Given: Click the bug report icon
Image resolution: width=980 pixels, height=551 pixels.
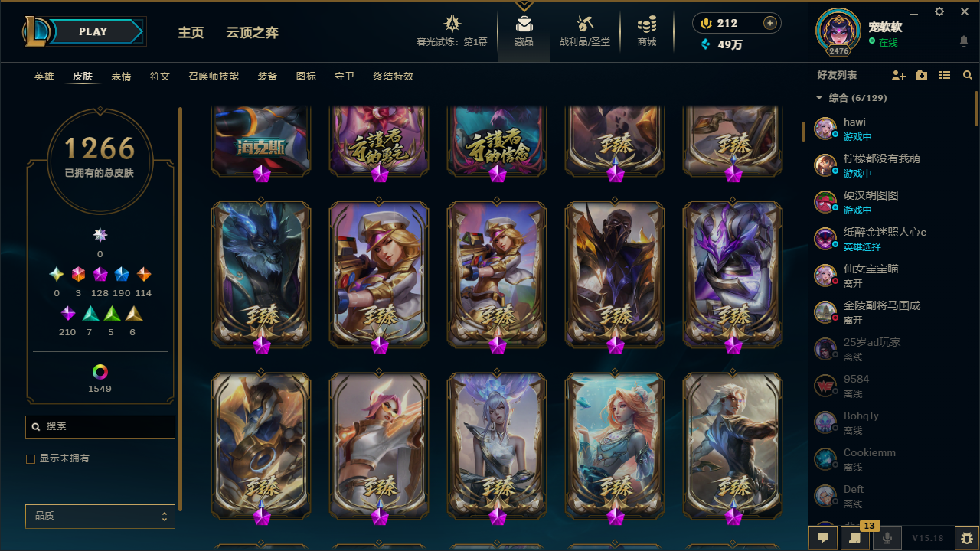Looking at the screenshot, I should (x=967, y=538).
